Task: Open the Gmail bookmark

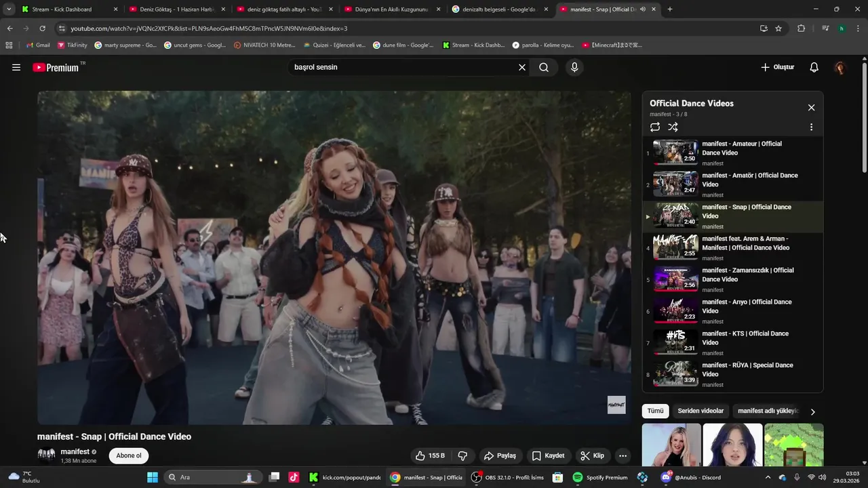Action: [x=38, y=45]
